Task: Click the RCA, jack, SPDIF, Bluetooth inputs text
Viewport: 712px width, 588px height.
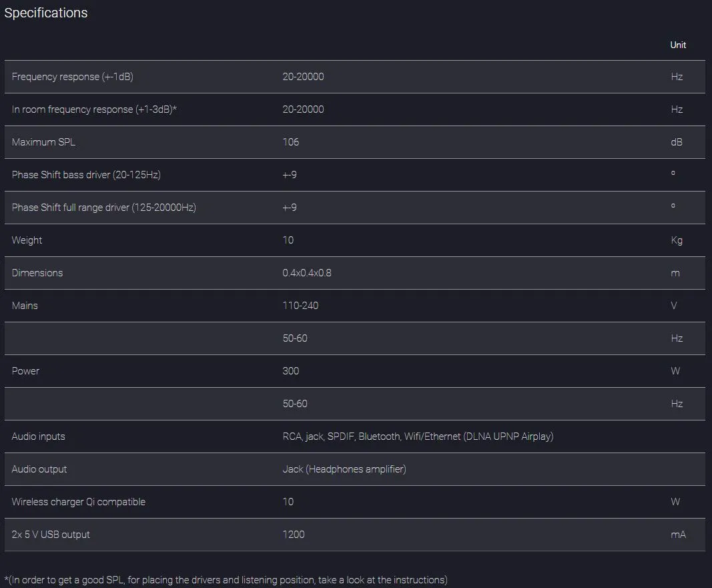Action: point(418,436)
